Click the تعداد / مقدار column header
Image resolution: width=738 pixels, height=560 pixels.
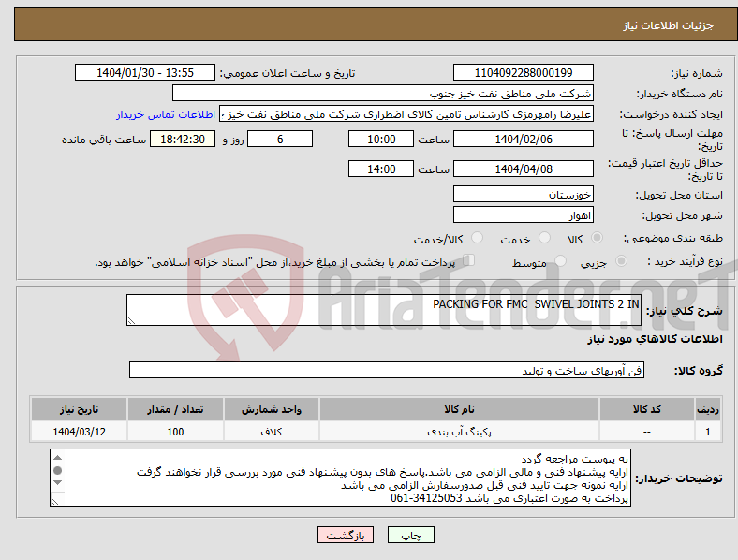click(x=175, y=409)
